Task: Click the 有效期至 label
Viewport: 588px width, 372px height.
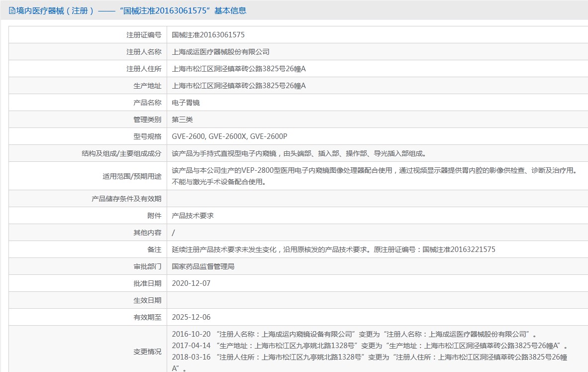Action: 147,317
